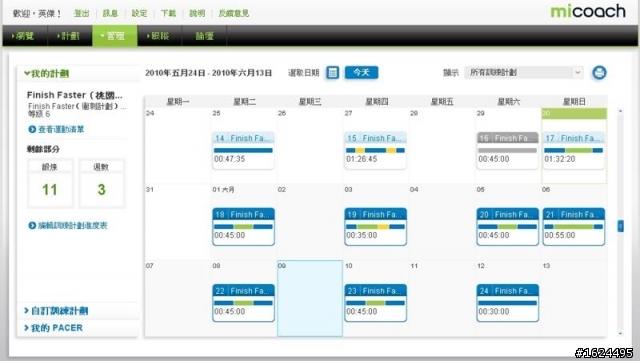Open workout 15 Finish Fa... card
The height and width of the screenshot is (361, 640).
pos(376,150)
